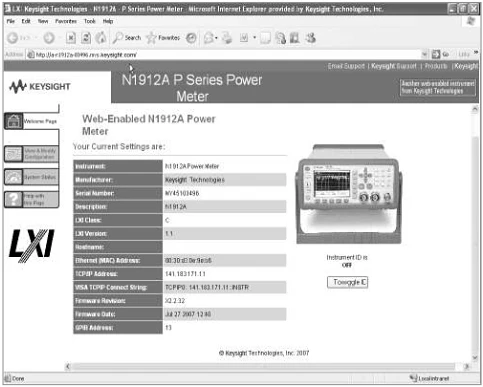483x387 pixels.
Task: Open the View menu
Action: click(43, 21)
